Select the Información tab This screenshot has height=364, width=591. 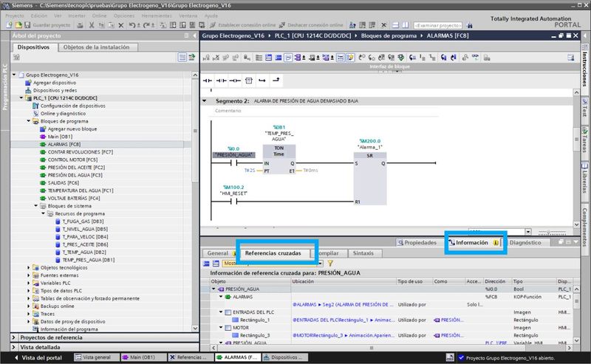click(x=475, y=243)
